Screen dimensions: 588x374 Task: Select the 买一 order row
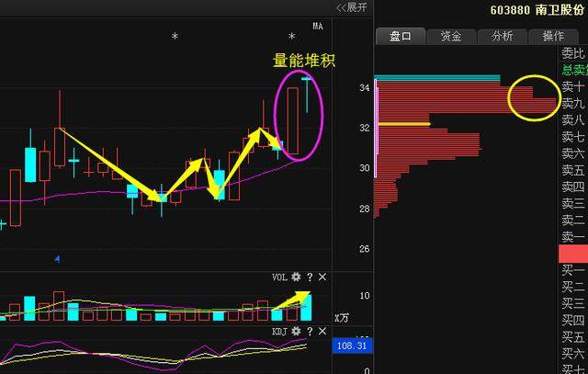tap(573, 269)
